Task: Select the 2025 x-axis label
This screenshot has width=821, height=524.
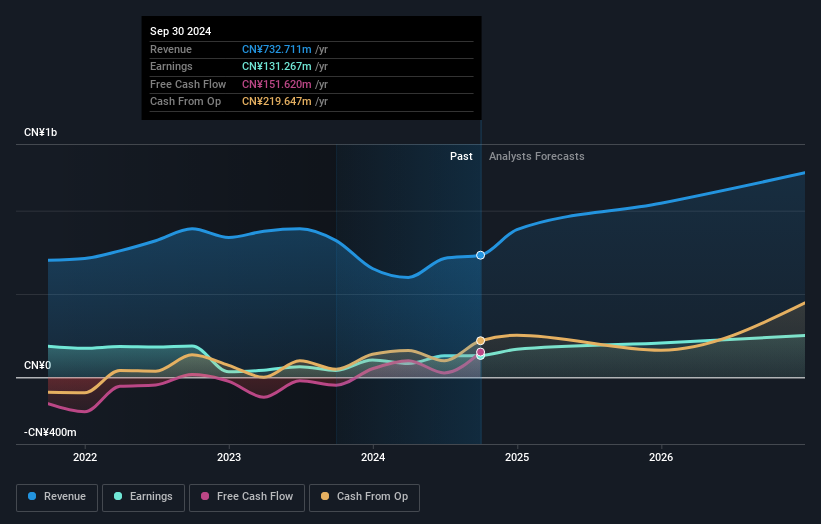Action: pos(517,457)
